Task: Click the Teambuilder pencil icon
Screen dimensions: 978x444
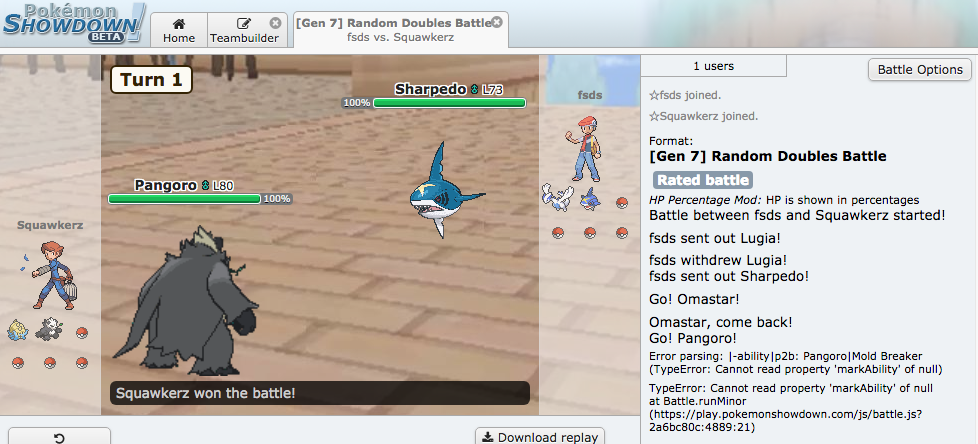Action: (x=244, y=24)
